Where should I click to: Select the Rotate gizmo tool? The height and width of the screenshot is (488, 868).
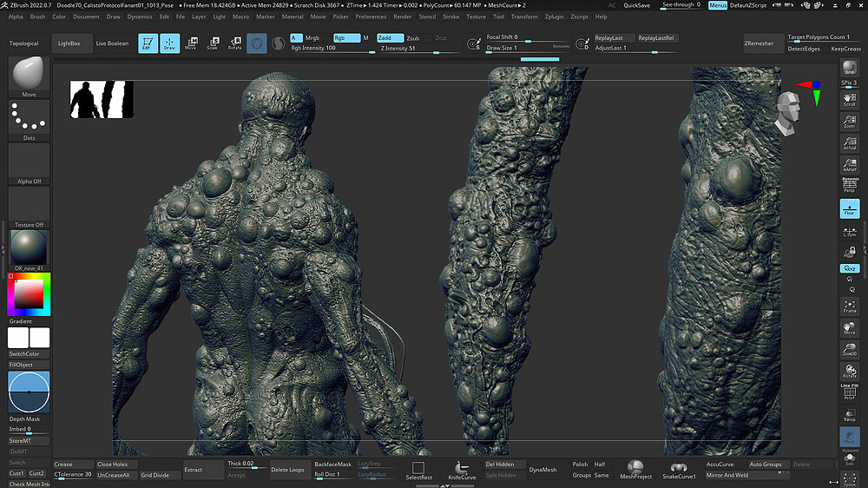[235, 43]
